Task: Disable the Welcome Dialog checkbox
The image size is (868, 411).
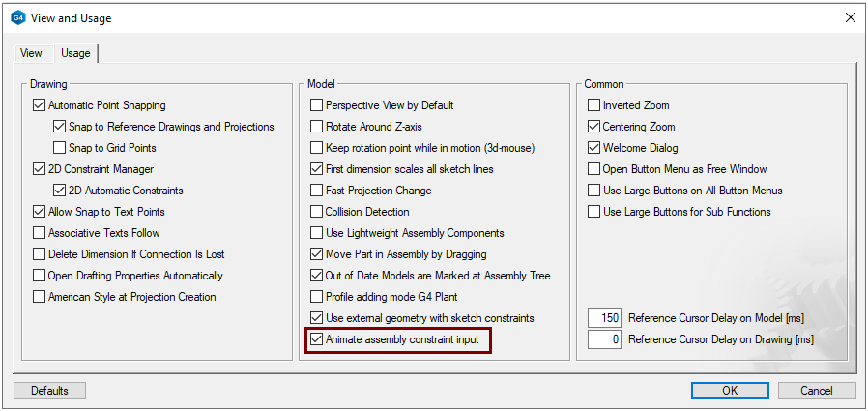Action: (594, 148)
